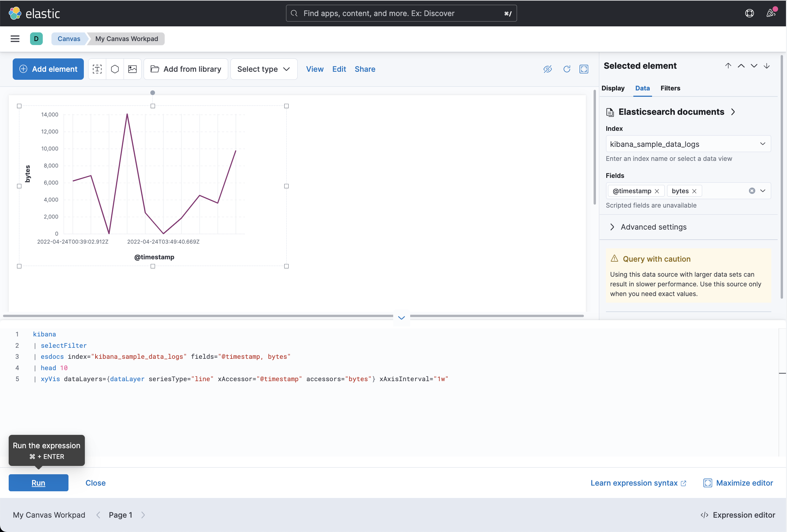Open the Index dropdown kibana_sample_data_logs
This screenshot has height=532, width=787.
pos(688,144)
